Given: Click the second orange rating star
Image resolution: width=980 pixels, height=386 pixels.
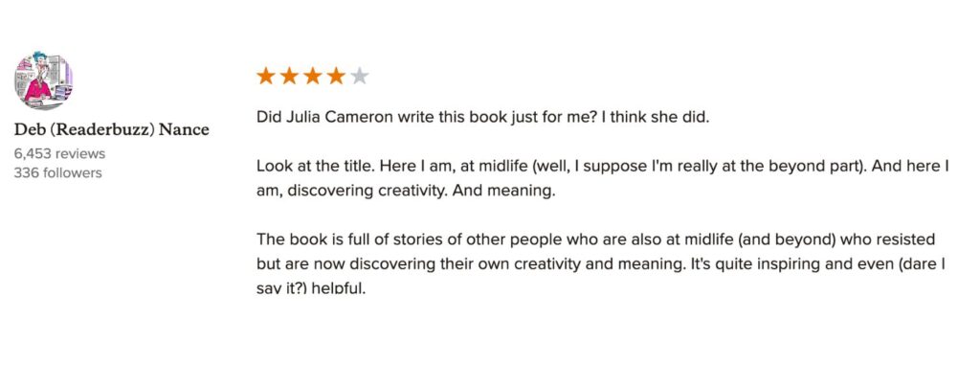Looking at the screenshot, I should coord(289,77).
